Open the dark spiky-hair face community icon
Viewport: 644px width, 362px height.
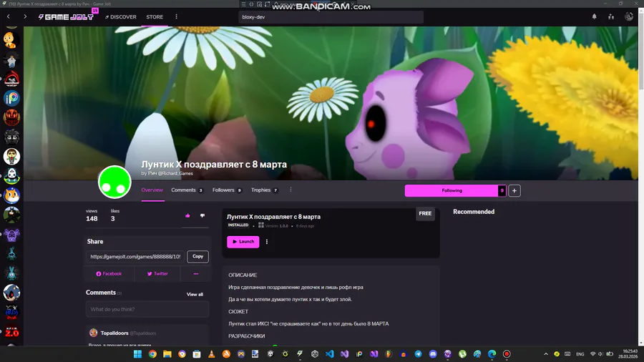(11, 137)
